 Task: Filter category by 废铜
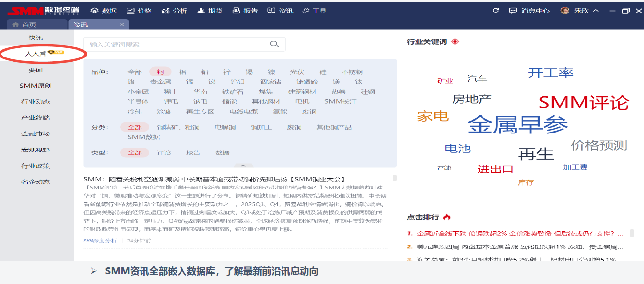pos(294,127)
